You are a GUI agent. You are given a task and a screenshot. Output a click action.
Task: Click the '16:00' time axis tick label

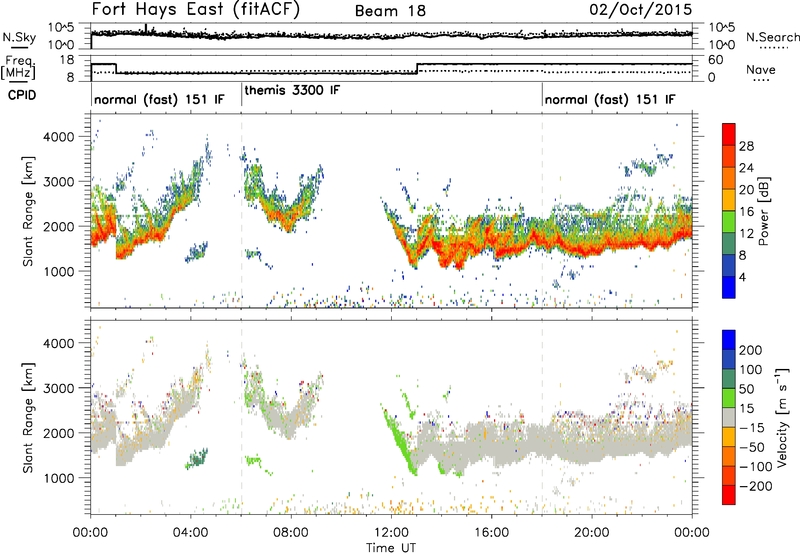point(491,533)
